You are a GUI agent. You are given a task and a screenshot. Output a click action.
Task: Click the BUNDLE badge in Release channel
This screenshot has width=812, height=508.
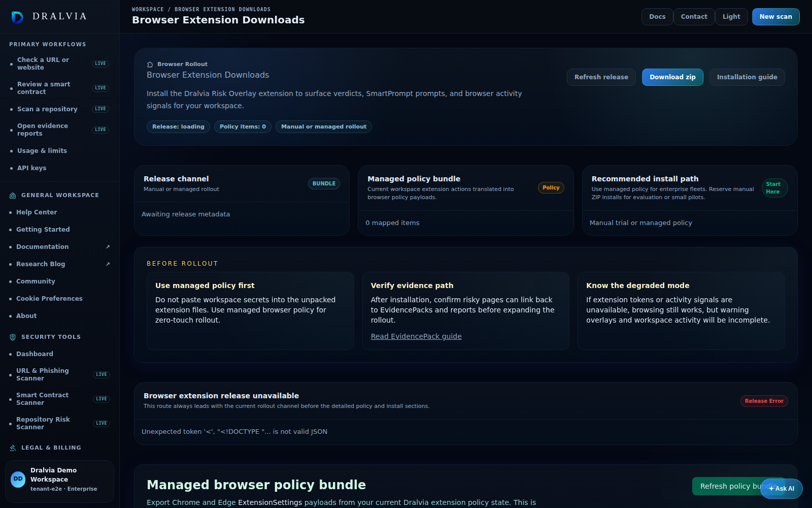point(324,184)
